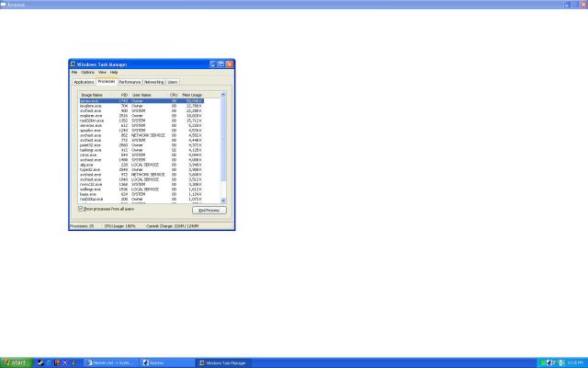Image resolution: width=588 pixels, height=368 pixels.
Task: Click the Task Manager title bar icon
Action: coord(73,64)
